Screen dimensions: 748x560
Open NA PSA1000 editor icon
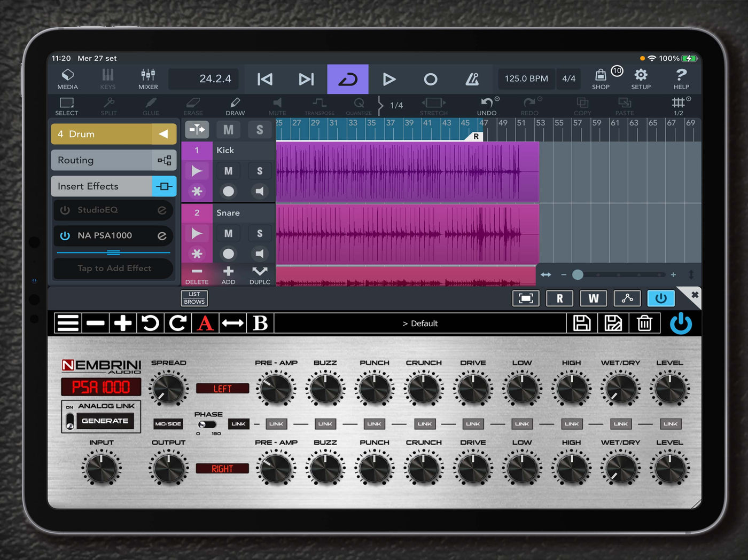click(162, 235)
